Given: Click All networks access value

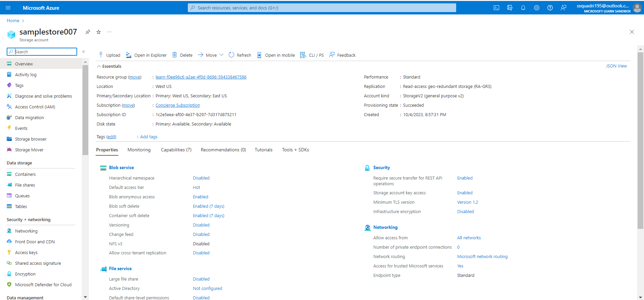Looking at the screenshot, I should pos(469,238).
